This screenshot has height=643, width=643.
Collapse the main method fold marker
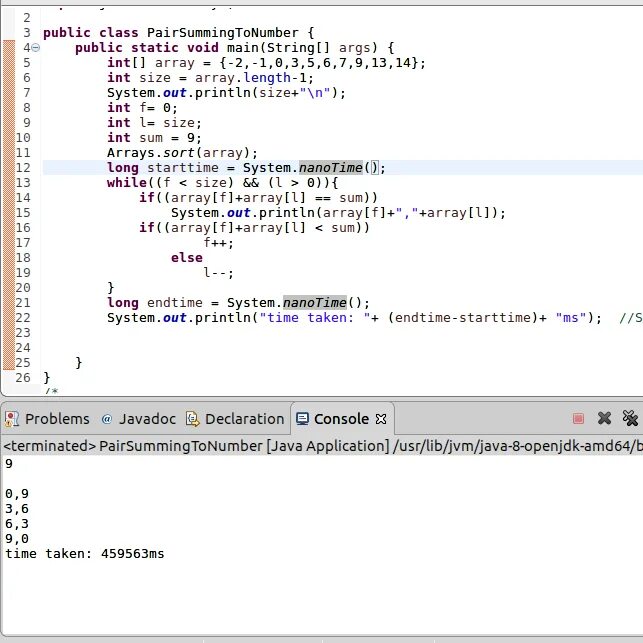(x=36, y=48)
